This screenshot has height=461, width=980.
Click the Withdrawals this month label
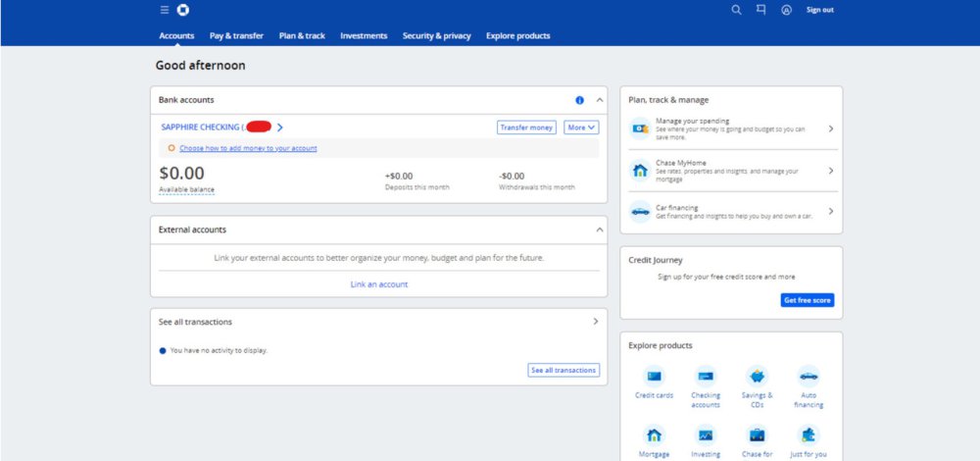537,187
